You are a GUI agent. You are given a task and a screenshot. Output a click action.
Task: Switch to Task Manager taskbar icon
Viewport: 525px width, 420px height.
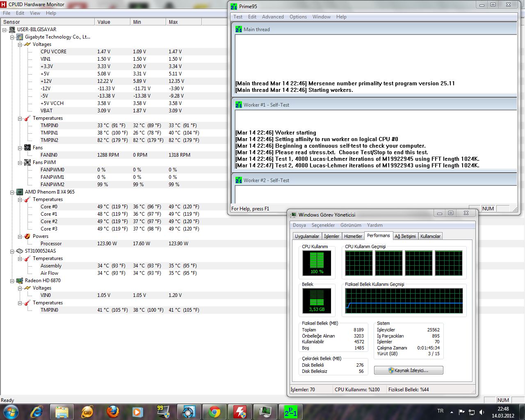click(265, 411)
